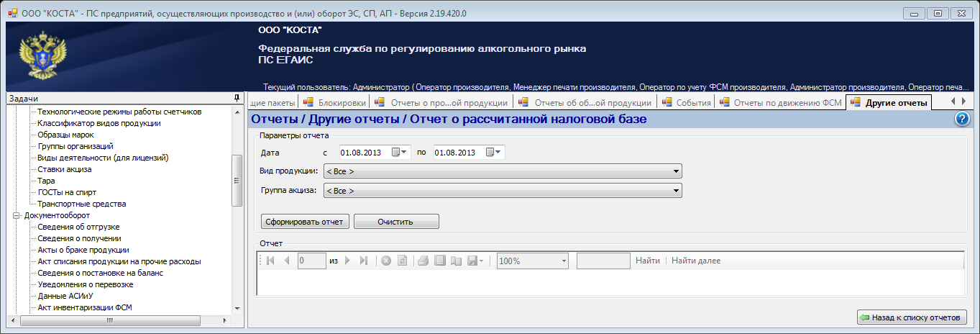This screenshot has height=334, width=980.
Task: Expand the Группа акциза dropdown
Action: coord(677,191)
